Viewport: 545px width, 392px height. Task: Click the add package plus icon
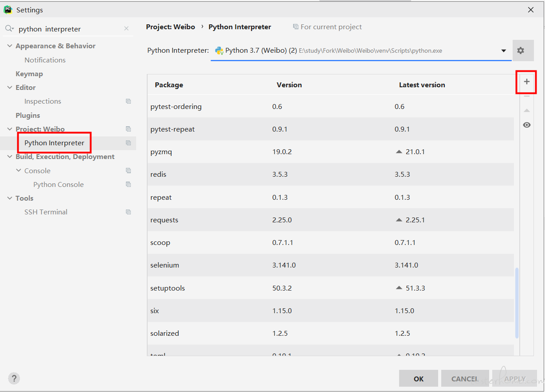pos(526,82)
